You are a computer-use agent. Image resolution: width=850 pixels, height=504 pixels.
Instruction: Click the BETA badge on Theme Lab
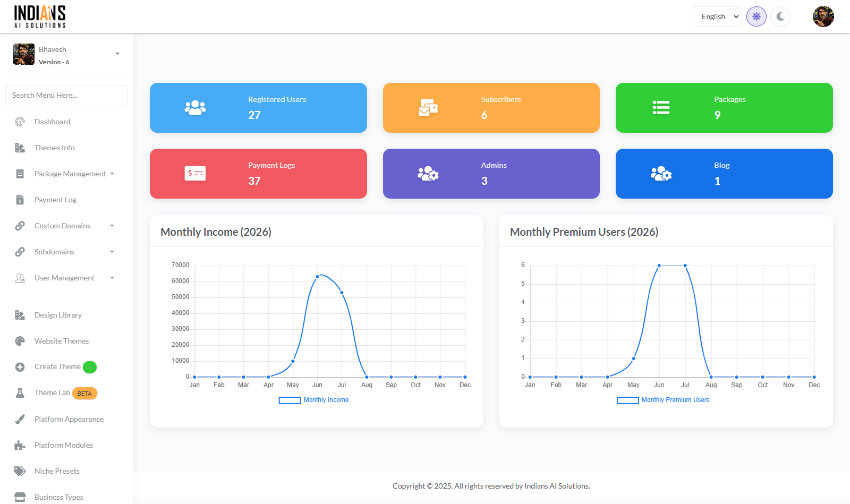[x=84, y=394]
